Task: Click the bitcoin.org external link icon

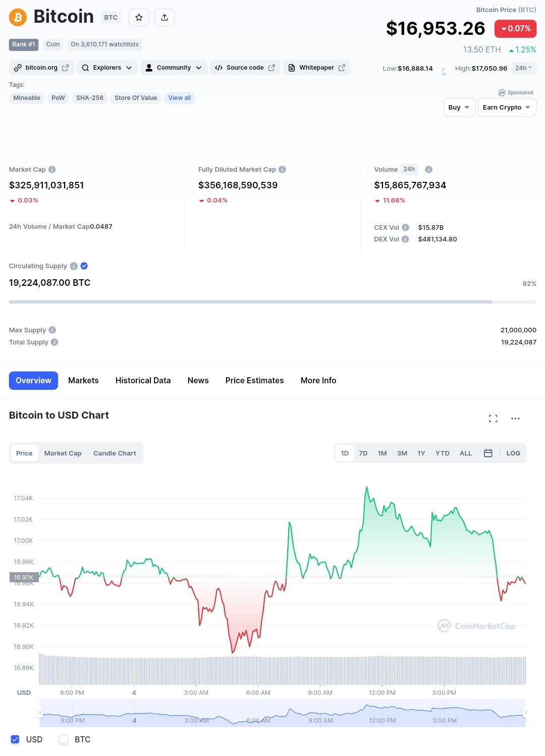Action: pos(65,68)
